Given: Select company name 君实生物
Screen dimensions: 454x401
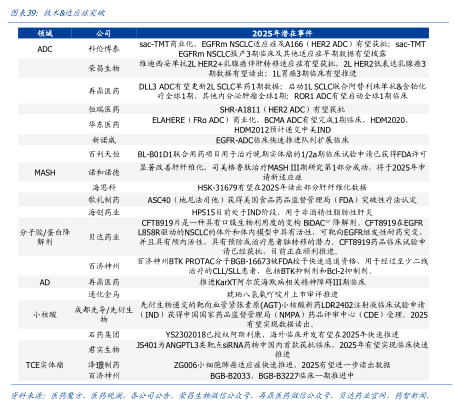Looking at the screenshot, I should (x=104, y=349).
